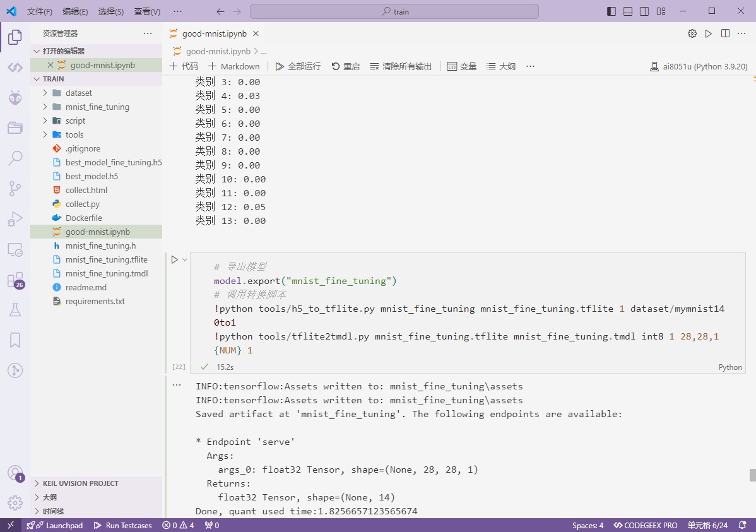Screen dimensions: 756x532
Task: Click the editor vertical scrollbar thumb
Action: (752, 475)
